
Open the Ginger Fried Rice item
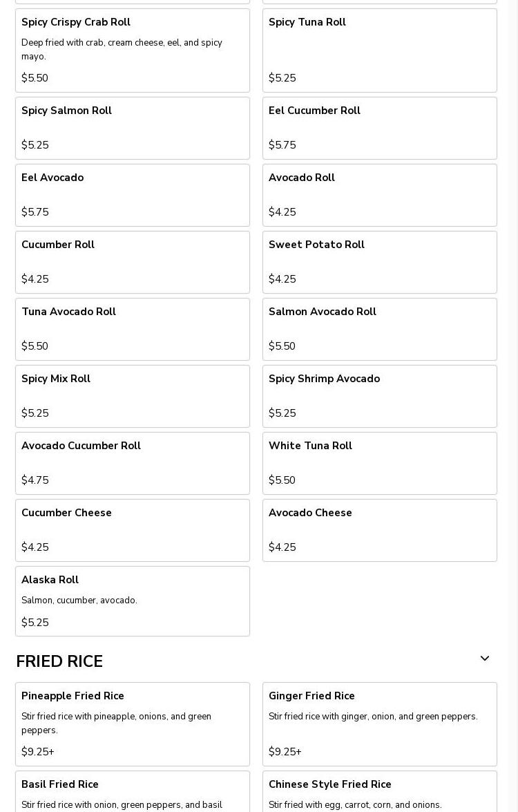380,724
